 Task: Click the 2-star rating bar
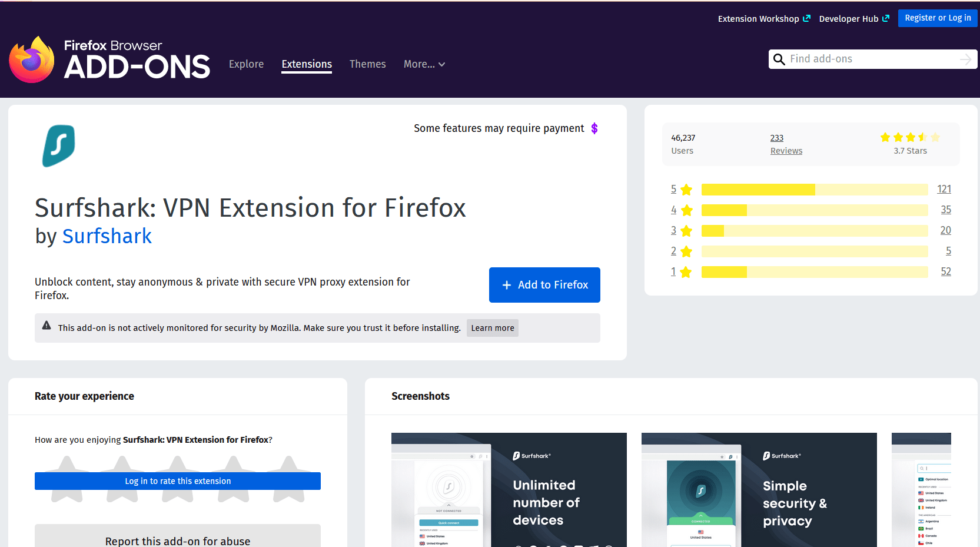[815, 251]
